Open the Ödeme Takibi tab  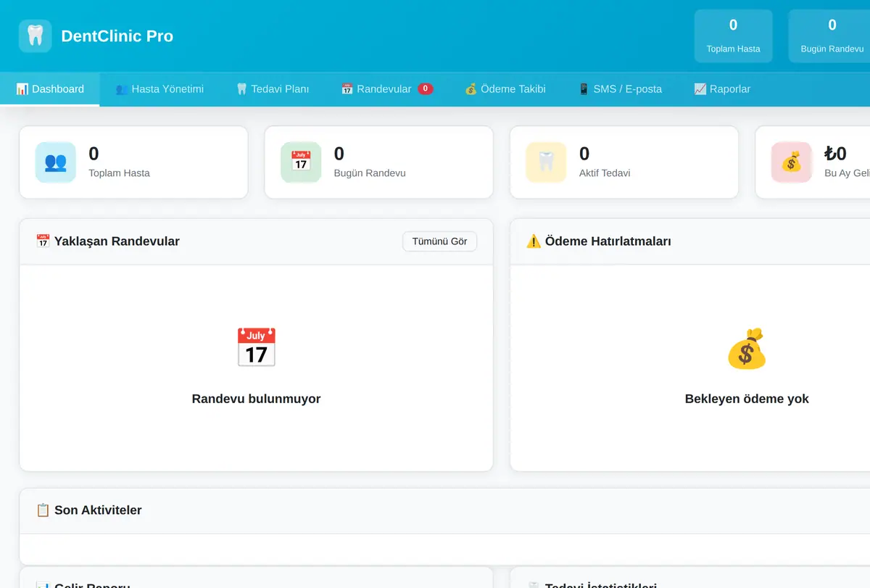pyautogui.click(x=505, y=89)
